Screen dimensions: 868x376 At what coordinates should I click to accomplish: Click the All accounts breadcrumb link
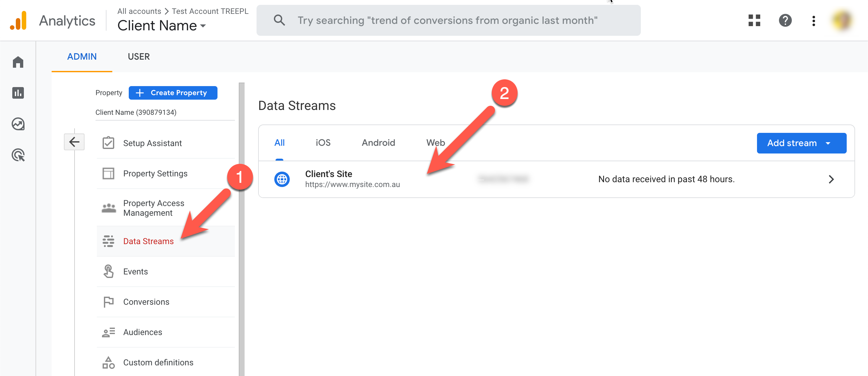139,11
